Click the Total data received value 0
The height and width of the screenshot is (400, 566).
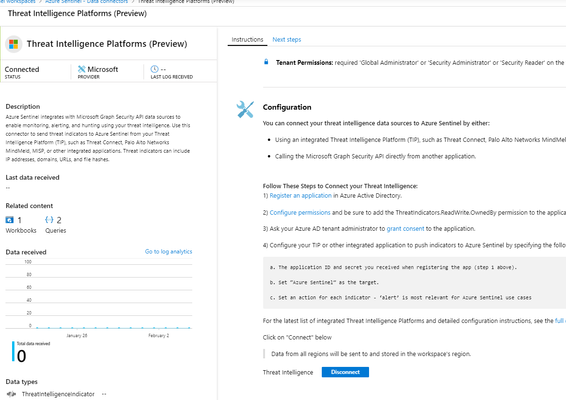point(22,356)
